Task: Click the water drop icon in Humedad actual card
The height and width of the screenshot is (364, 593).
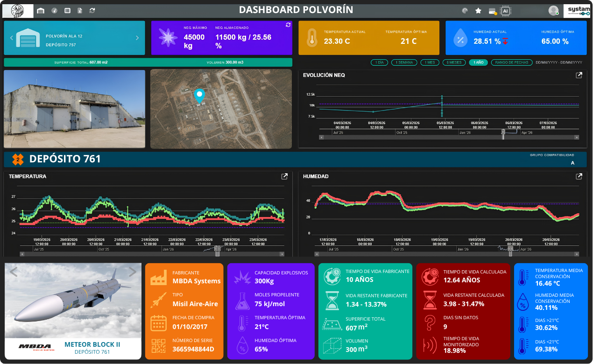Action: [461, 38]
